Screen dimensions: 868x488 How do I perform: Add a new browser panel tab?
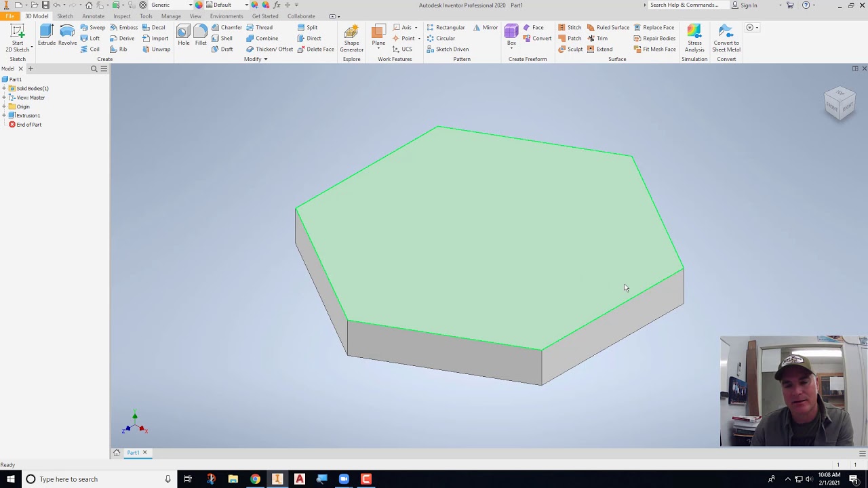point(30,68)
